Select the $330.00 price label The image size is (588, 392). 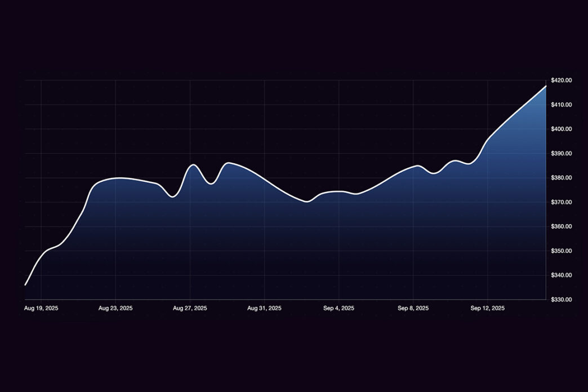(x=561, y=300)
